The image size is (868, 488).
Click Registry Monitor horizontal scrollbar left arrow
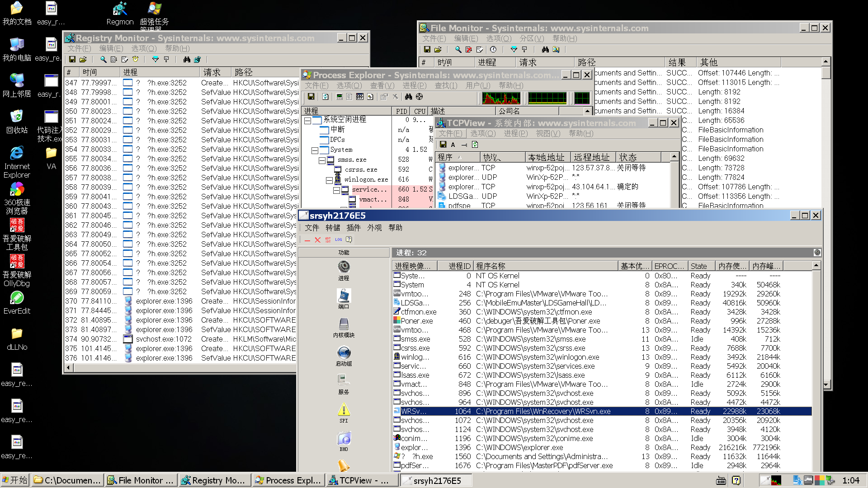tap(68, 367)
